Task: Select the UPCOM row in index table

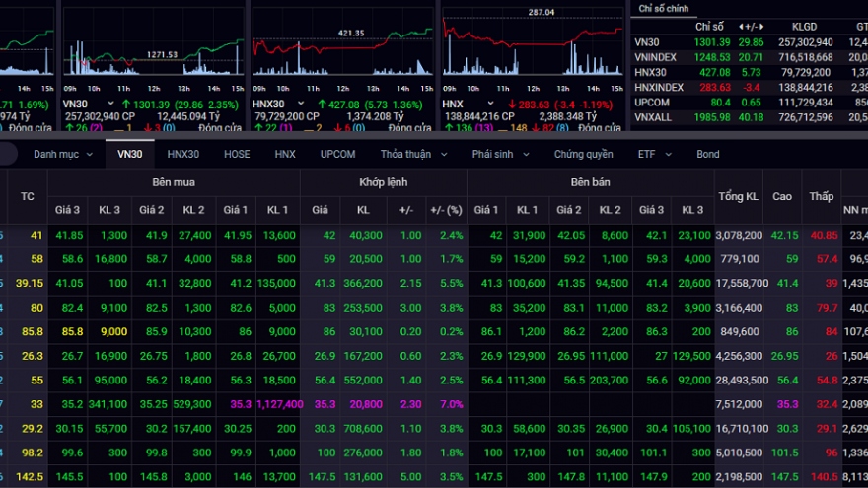Action: [750, 103]
